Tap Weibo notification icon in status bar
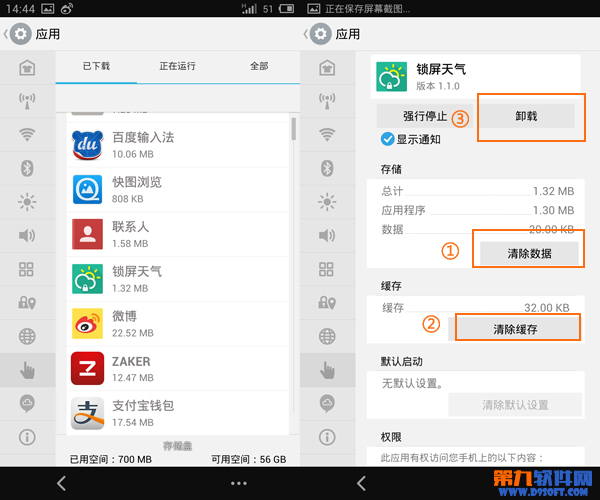The height and width of the screenshot is (500, 600). pyautogui.click(x=67, y=8)
